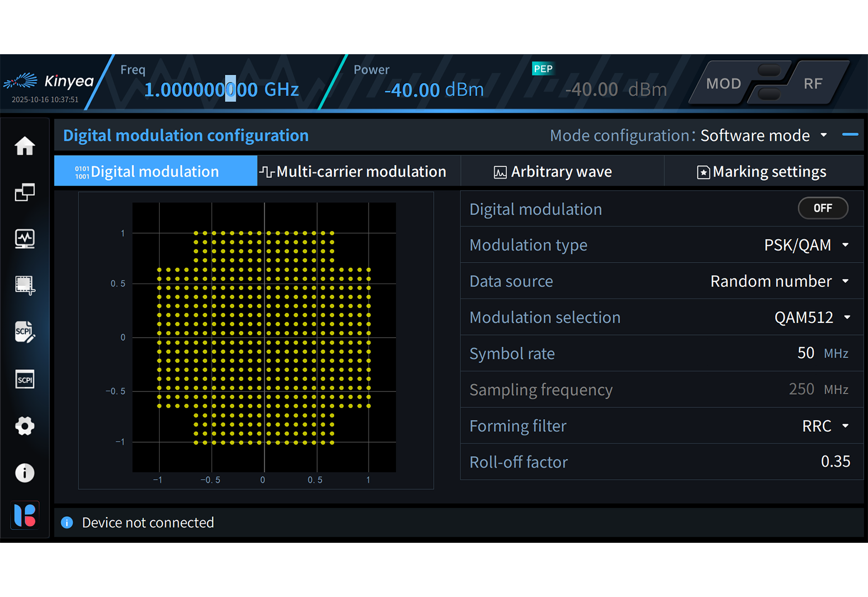Edit the Symbol rate value field
Viewport: 868px width, 597px height.
click(x=805, y=353)
